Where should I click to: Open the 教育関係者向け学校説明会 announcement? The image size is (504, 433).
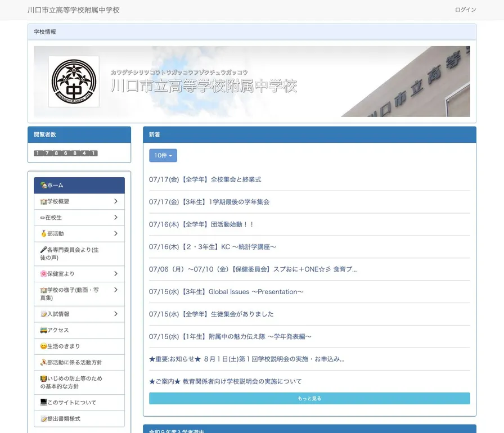click(226, 382)
